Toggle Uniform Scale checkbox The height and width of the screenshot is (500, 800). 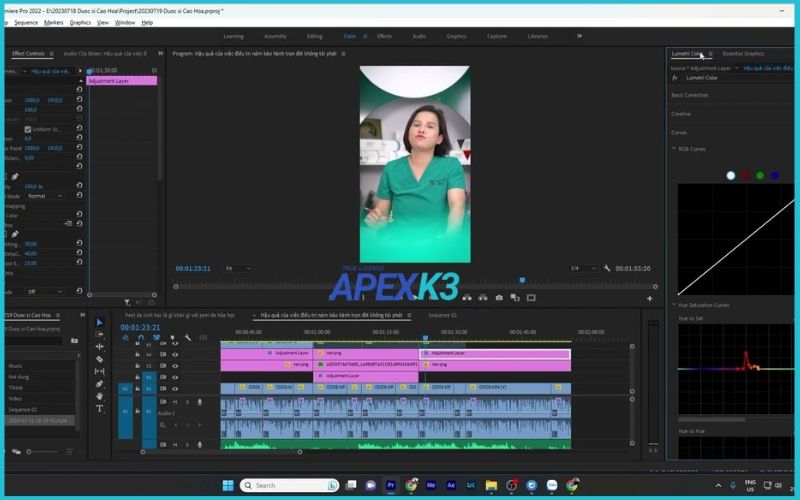[26, 129]
